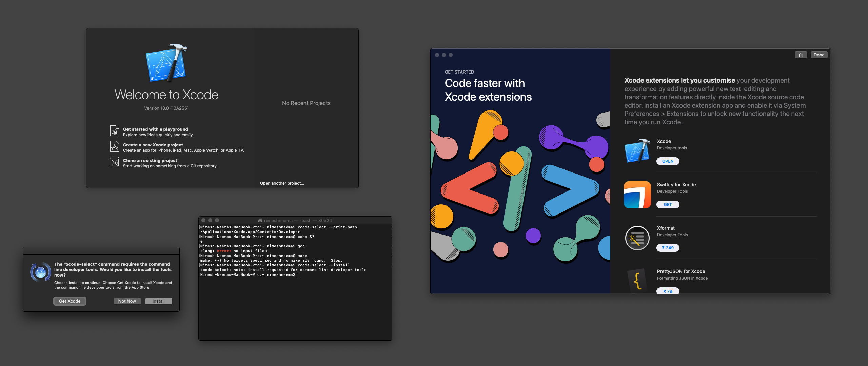Click the playground Swift file icon
The width and height of the screenshot is (868, 366).
pyautogui.click(x=115, y=131)
